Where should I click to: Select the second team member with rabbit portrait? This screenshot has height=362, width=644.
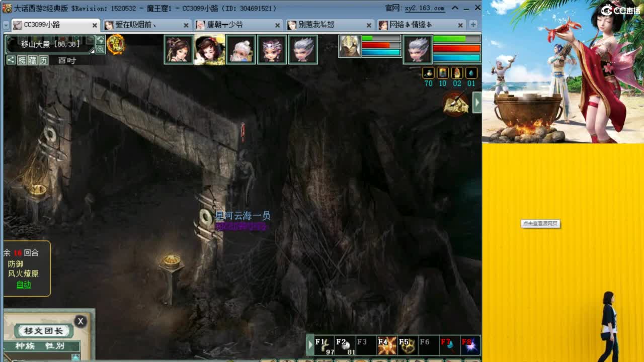click(x=210, y=49)
